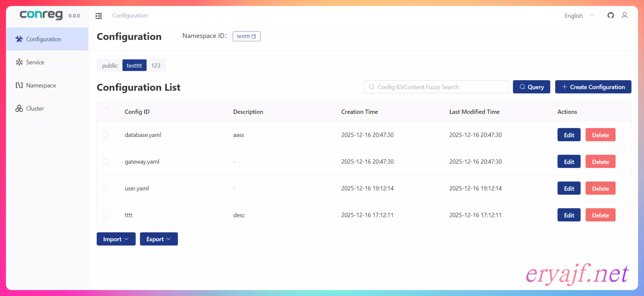
Task: Open the GitHub repository icon
Action: [610, 16]
